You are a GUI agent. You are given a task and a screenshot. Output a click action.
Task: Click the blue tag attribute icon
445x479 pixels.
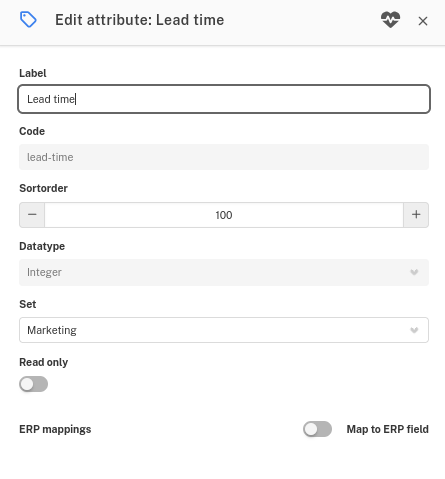point(28,20)
